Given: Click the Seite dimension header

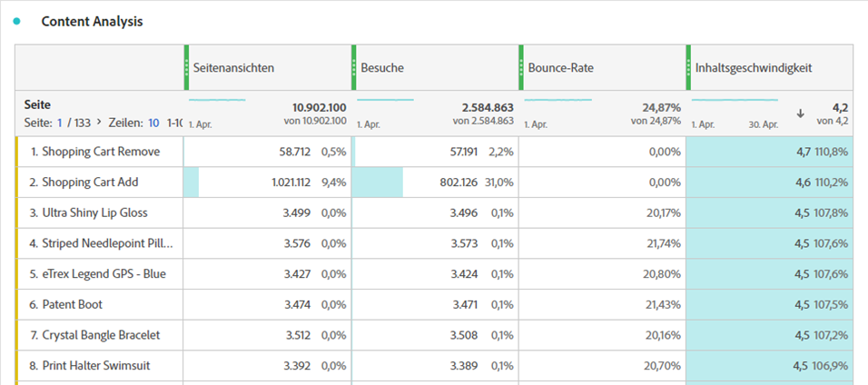Looking at the screenshot, I should click(35, 106).
